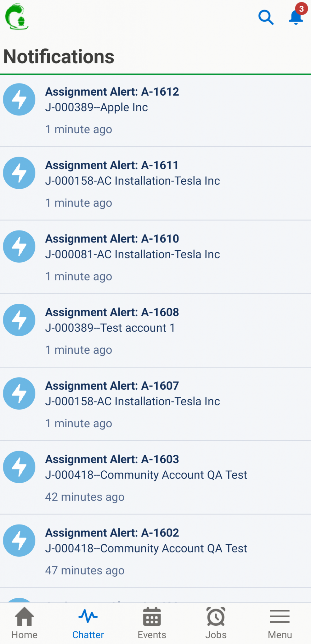Open Assignment Alert: A-1611 notification title

pos(112,165)
